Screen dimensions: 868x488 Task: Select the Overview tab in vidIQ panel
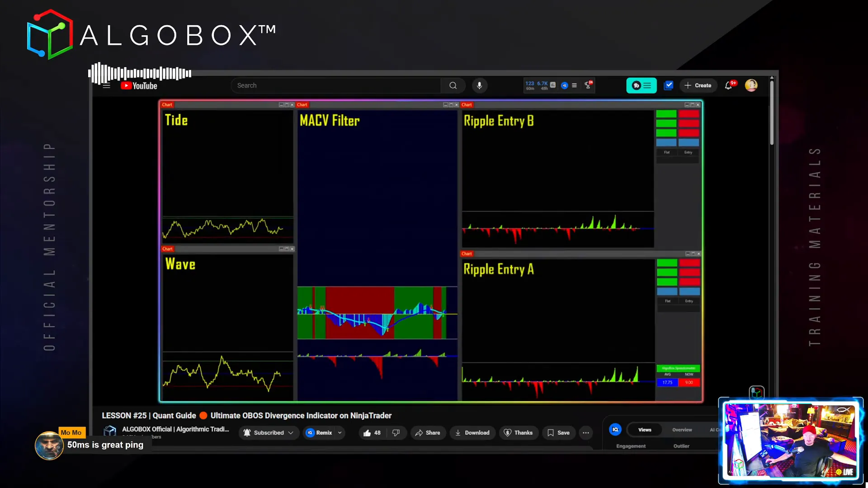pyautogui.click(x=682, y=430)
